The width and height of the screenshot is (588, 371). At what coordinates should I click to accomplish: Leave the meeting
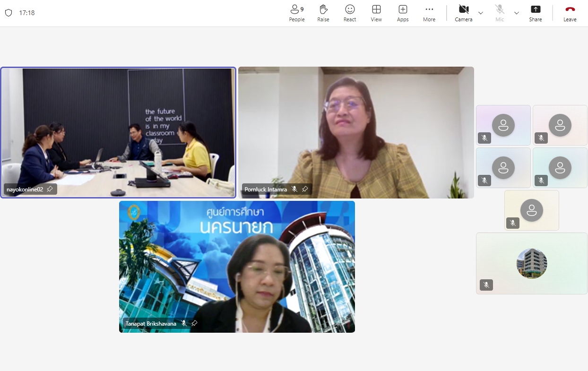[x=570, y=13]
